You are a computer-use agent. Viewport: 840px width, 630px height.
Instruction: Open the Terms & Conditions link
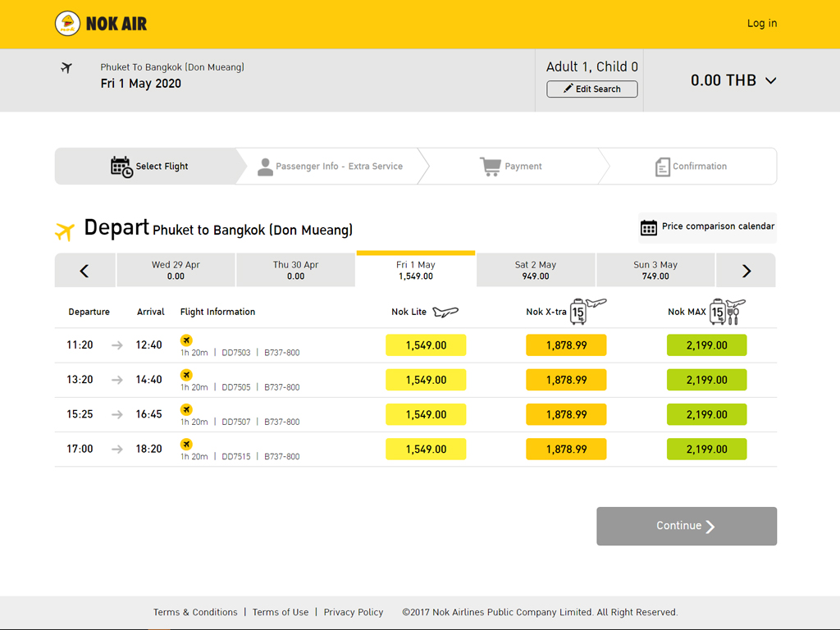tap(195, 612)
